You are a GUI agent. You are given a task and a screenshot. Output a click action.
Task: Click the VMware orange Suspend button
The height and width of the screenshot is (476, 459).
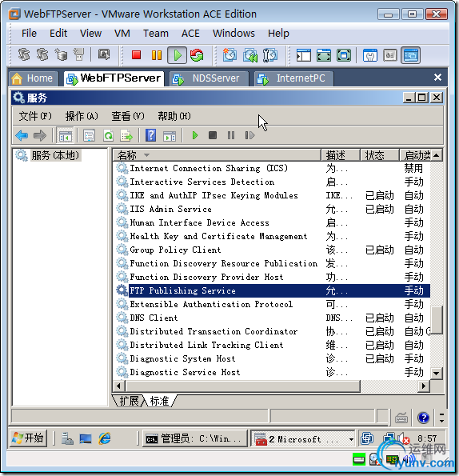coord(157,55)
